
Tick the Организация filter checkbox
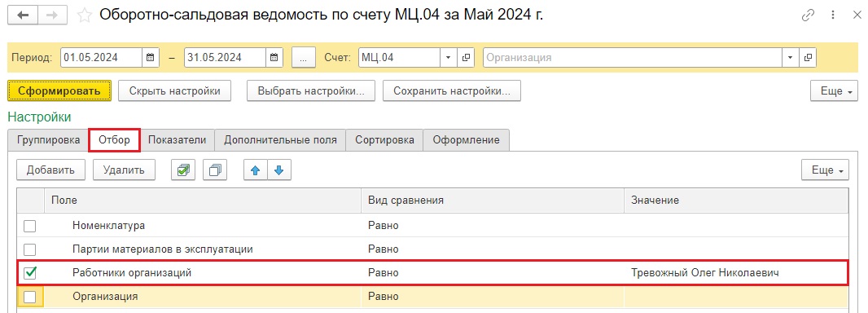click(30, 297)
